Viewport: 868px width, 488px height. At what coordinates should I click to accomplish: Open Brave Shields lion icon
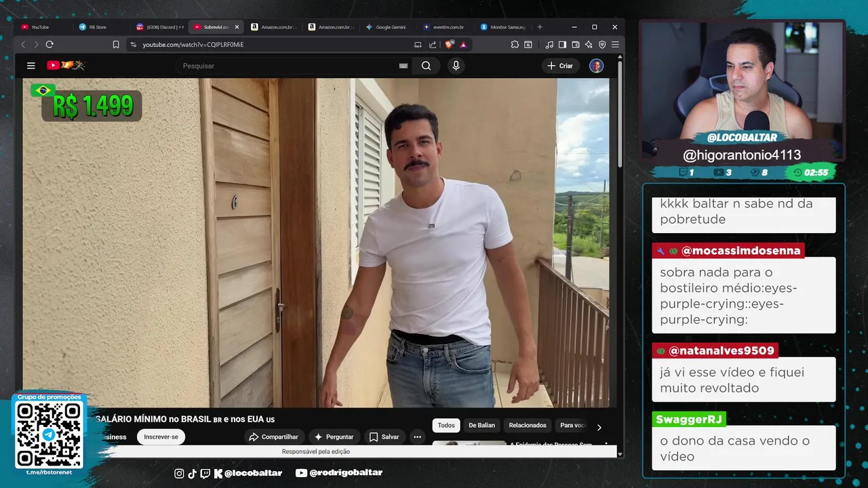tap(449, 45)
